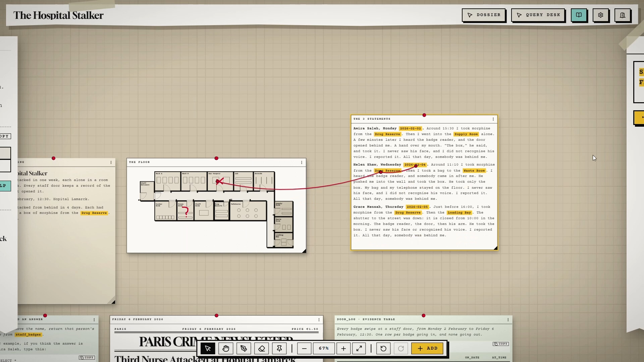This screenshot has height=362, width=644.
Task: Click the redo arrow icon
Action: pos(401,349)
